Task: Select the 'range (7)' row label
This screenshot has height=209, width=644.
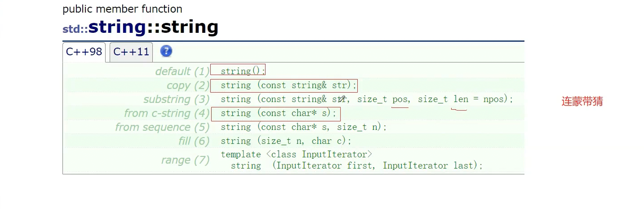Action: [x=186, y=160]
